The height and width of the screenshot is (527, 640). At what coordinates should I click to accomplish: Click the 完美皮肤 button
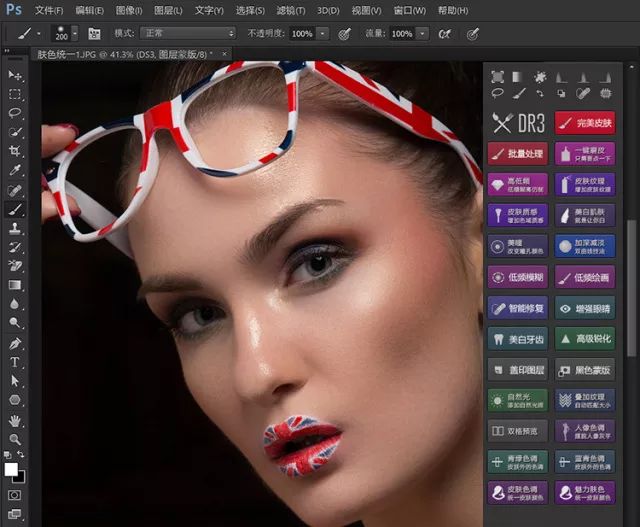coord(584,123)
